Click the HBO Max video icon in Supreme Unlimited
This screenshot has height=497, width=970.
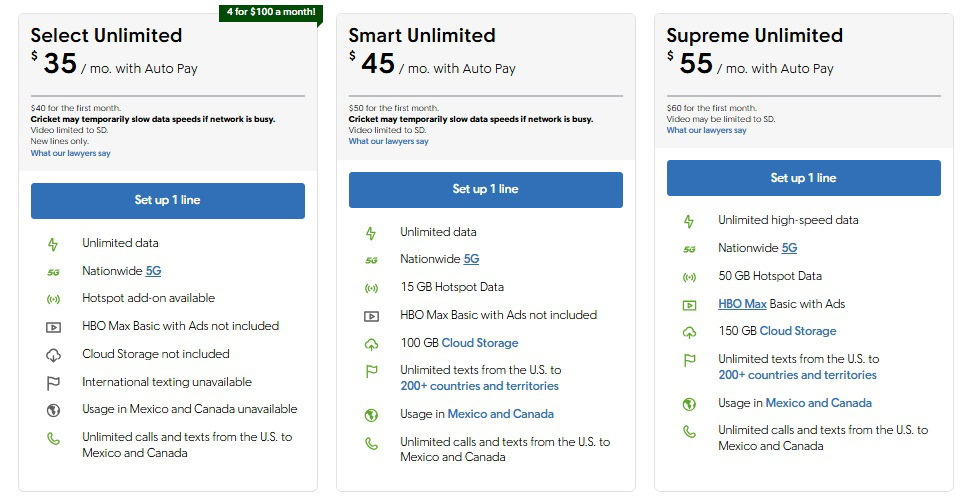[689, 305]
